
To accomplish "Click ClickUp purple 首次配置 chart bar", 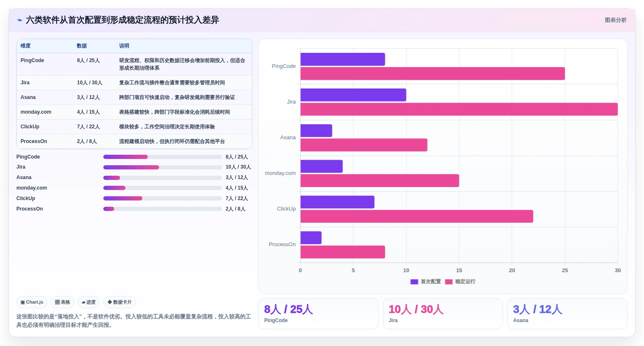I will pos(338,202).
